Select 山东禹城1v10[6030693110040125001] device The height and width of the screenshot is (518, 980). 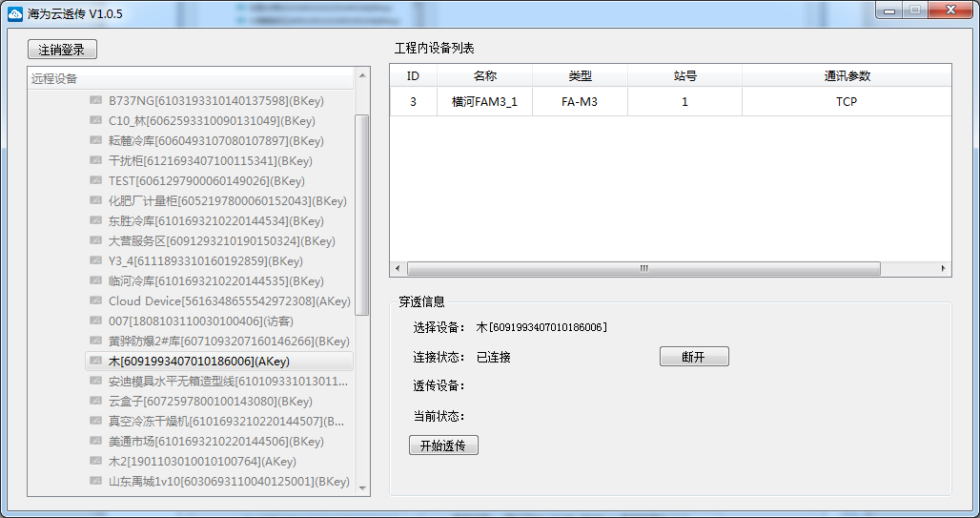coord(229,481)
